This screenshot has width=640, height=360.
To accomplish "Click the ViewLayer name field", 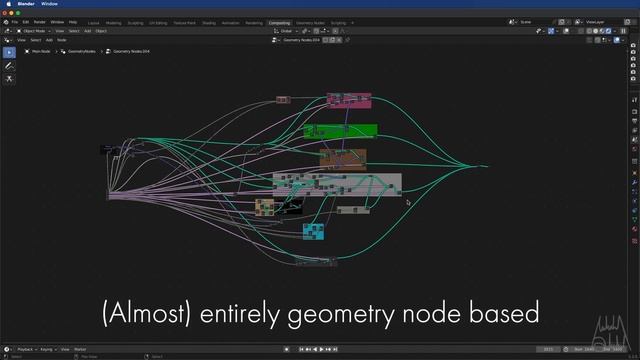I will point(603,22).
